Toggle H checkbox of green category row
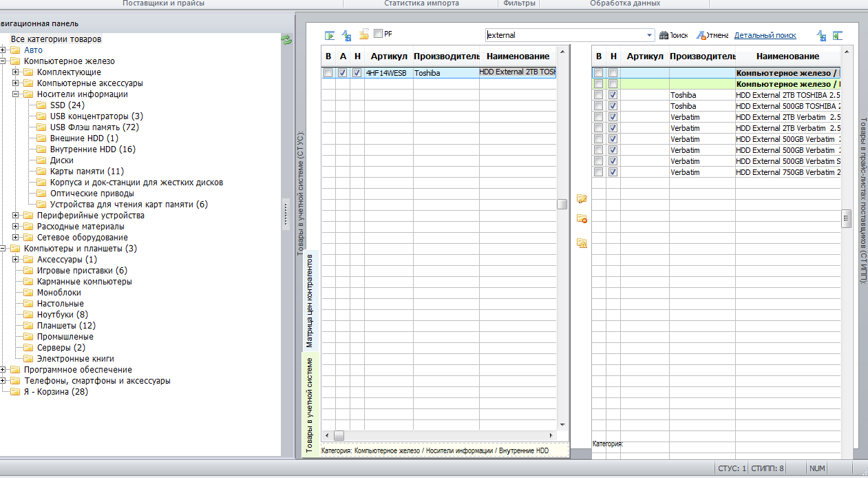Image resolution: width=868 pixels, height=478 pixels. tap(613, 84)
